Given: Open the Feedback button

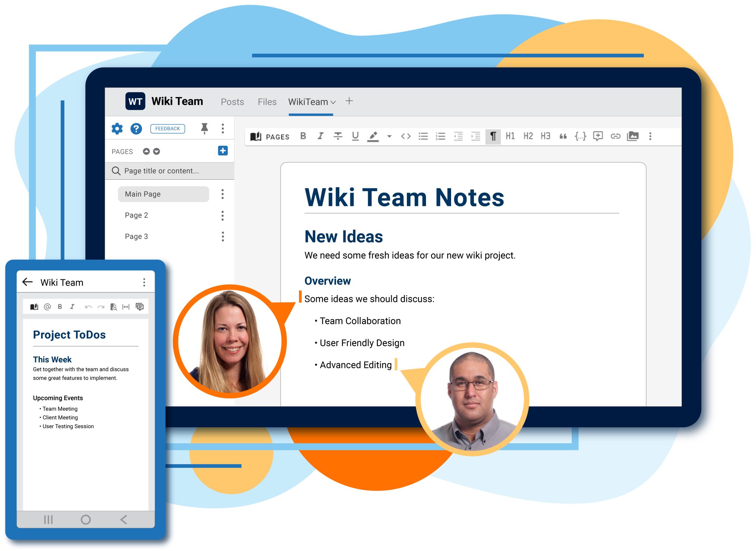Looking at the screenshot, I should (168, 128).
